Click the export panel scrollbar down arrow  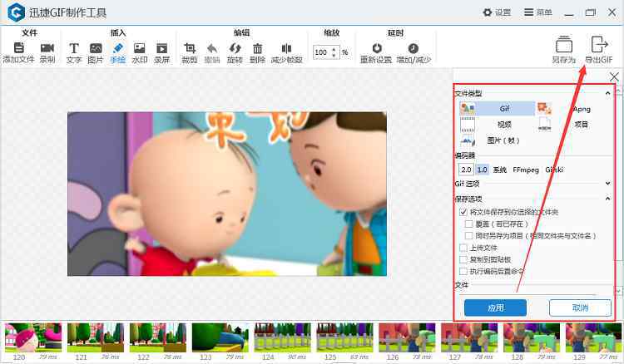click(619, 291)
